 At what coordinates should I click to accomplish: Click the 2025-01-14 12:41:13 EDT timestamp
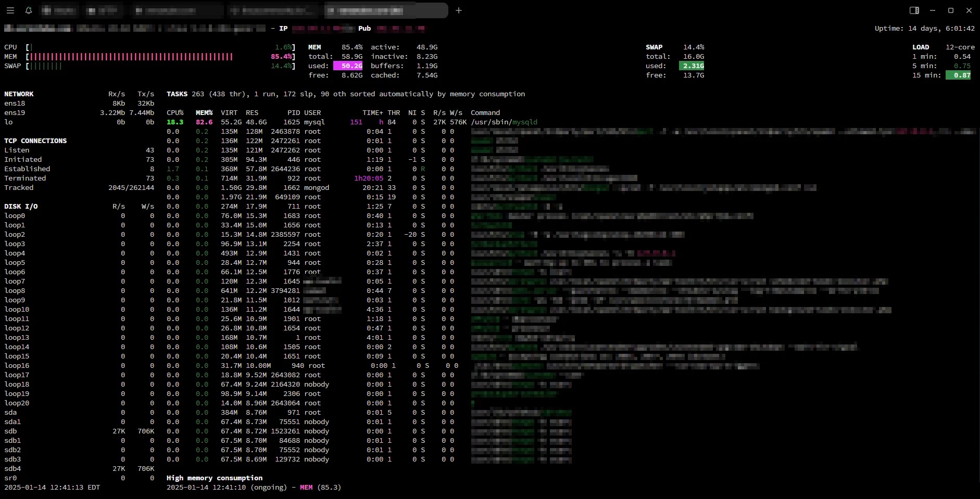[x=52, y=488]
